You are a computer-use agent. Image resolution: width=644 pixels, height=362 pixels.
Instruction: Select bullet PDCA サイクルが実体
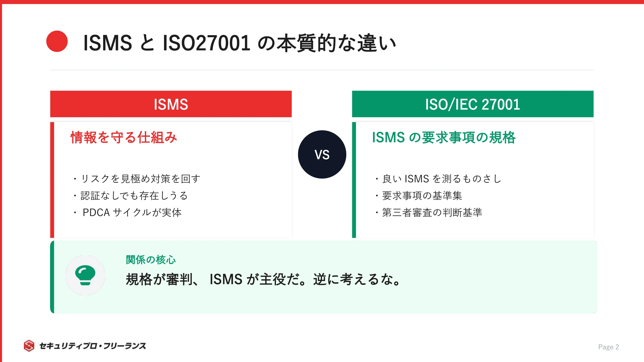pyautogui.click(x=127, y=212)
